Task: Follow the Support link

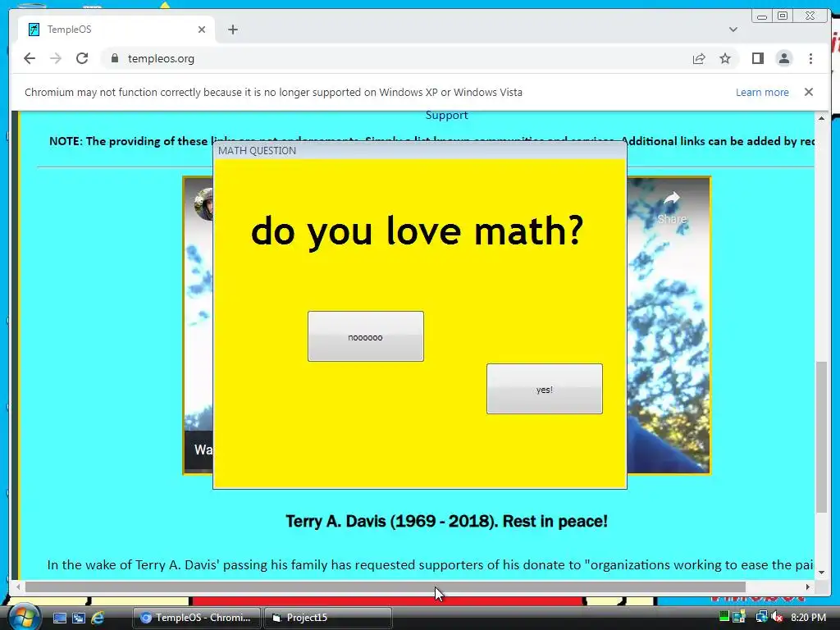Action: click(x=446, y=115)
